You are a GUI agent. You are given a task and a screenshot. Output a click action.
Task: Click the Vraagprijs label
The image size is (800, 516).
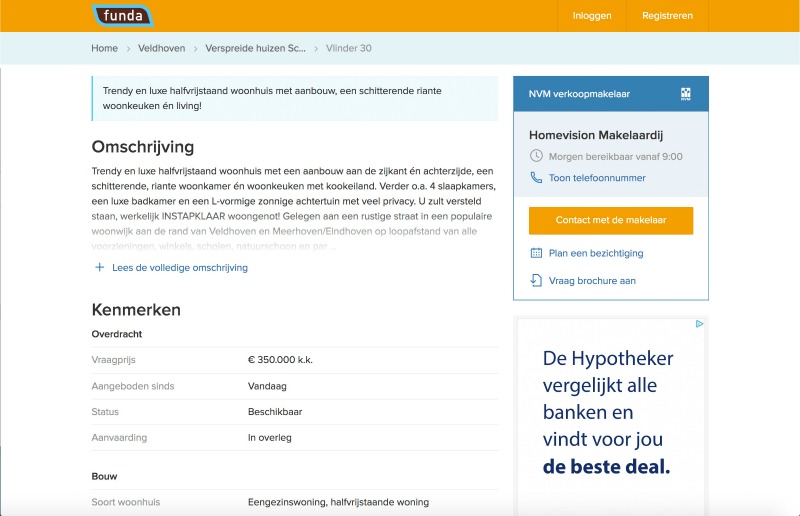[113, 360]
